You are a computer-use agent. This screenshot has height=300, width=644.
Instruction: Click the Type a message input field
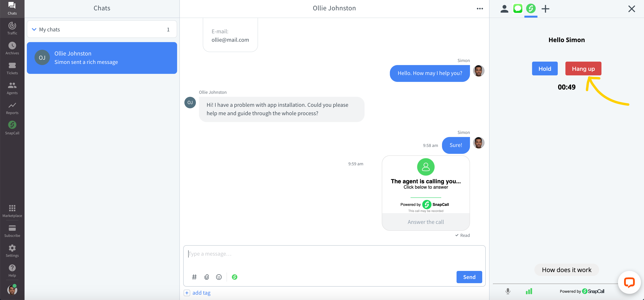[334, 253]
